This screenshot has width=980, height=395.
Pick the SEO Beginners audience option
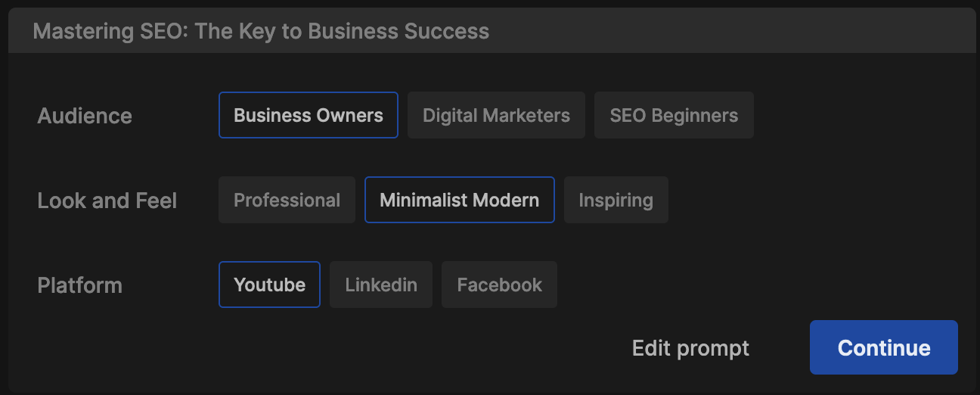click(674, 115)
